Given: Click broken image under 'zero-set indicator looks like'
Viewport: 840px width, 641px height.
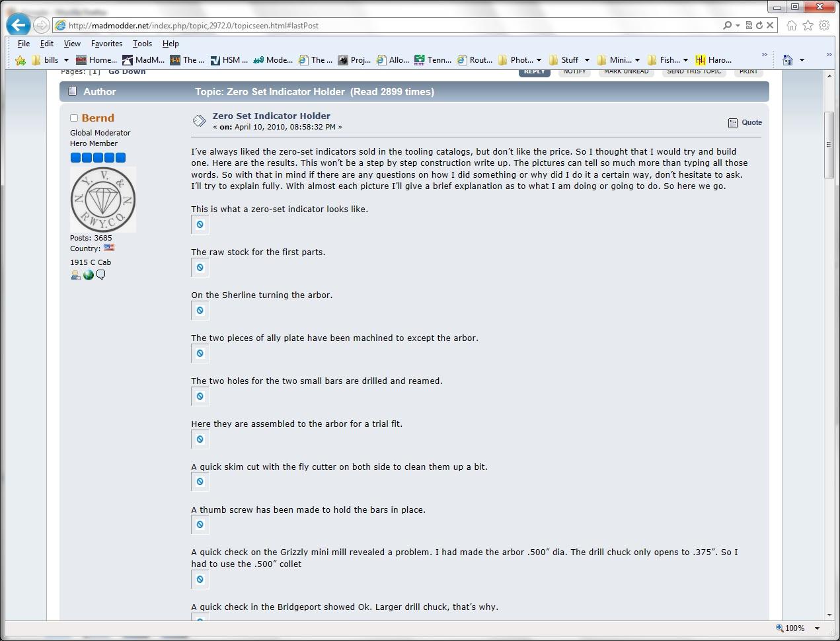Looking at the screenshot, I should [200, 225].
